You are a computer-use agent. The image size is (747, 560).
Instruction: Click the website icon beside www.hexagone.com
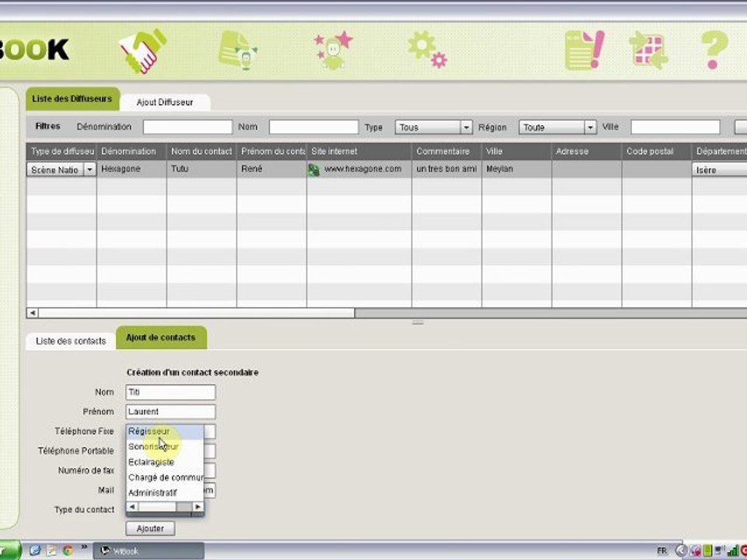coord(314,170)
